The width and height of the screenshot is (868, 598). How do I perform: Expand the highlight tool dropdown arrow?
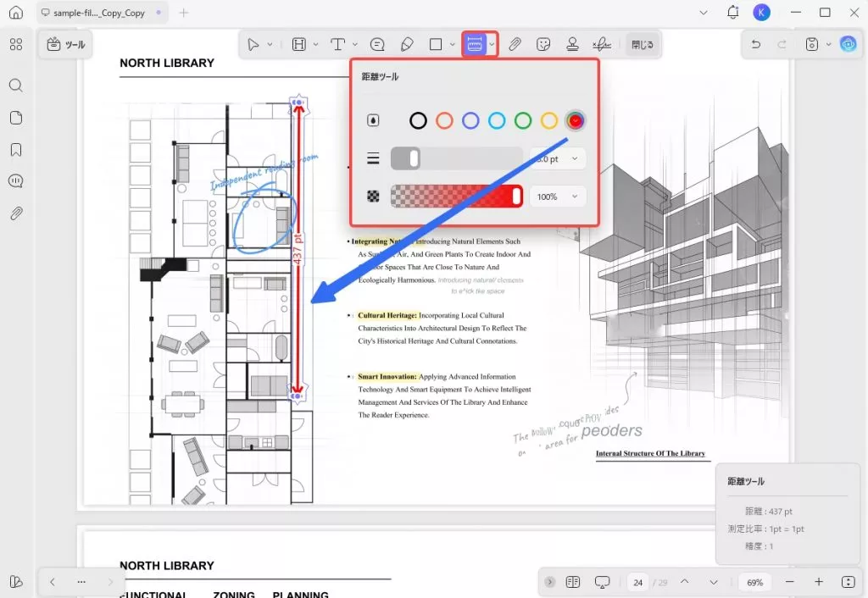pos(315,44)
